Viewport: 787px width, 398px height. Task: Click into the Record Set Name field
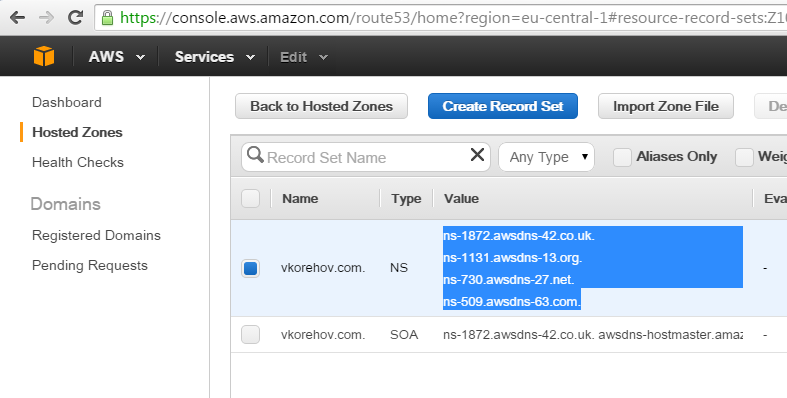pos(366,157)
